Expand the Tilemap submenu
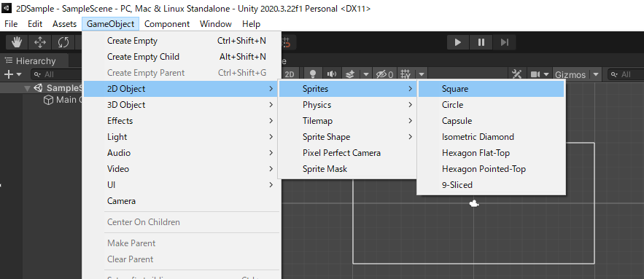 [348, 121]
